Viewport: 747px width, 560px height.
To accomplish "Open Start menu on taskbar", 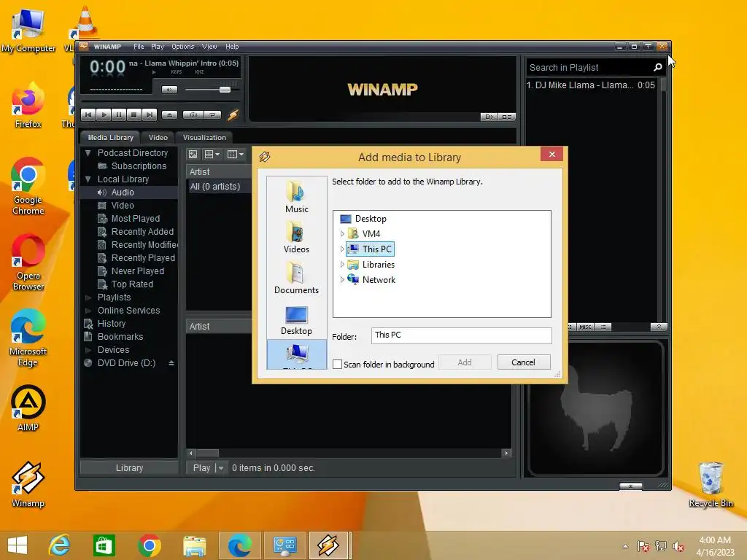I will [x=18, y=545].
